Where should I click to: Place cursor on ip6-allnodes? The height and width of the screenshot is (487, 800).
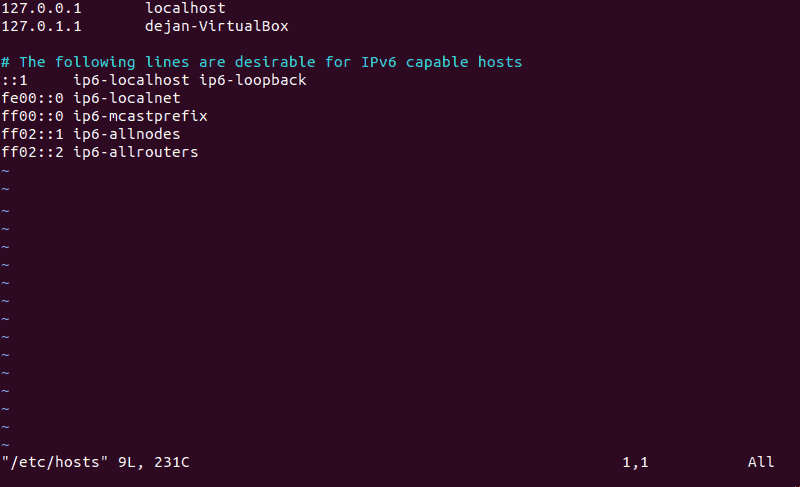pos(127,134)
